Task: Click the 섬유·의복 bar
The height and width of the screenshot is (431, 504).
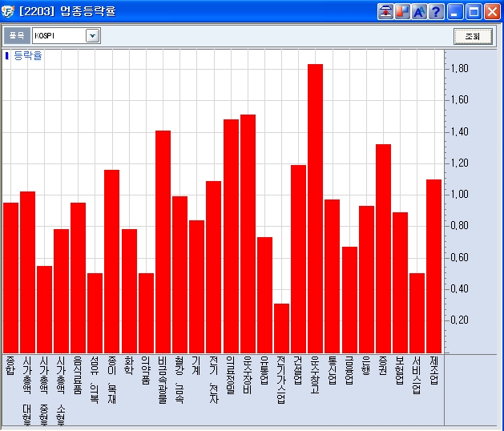Action: tap(95, 313)
